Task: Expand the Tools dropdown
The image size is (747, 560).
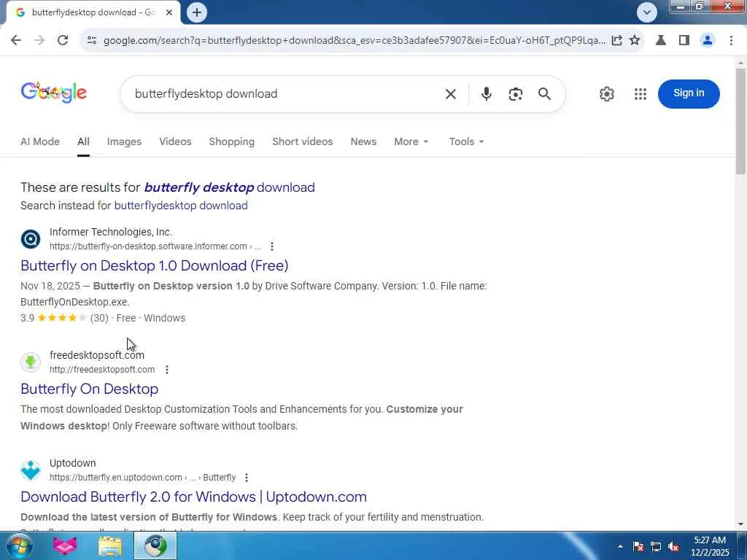Action: [466, 141]
